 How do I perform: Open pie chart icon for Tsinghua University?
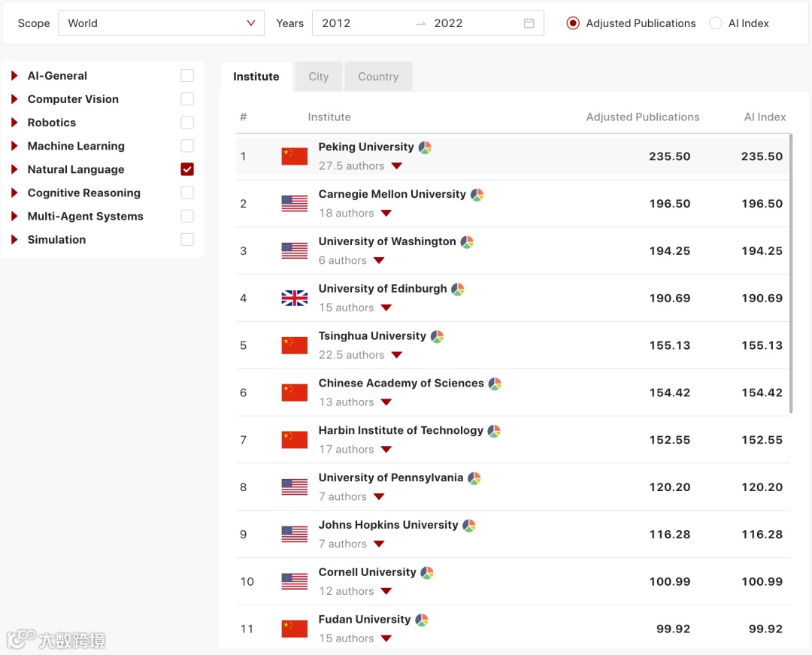click(437, 337)
